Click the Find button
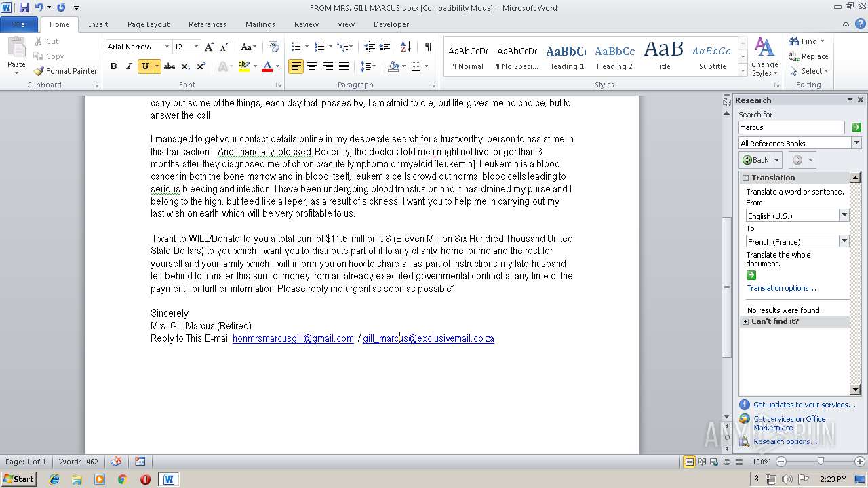Screen dimensions: 868x488 [x=804, y=41]
